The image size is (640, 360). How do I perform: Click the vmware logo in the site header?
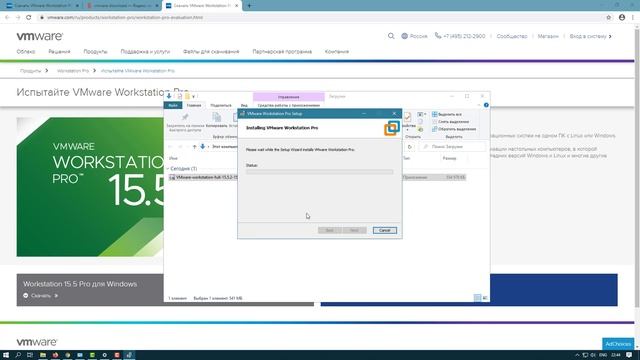point(40,36)
